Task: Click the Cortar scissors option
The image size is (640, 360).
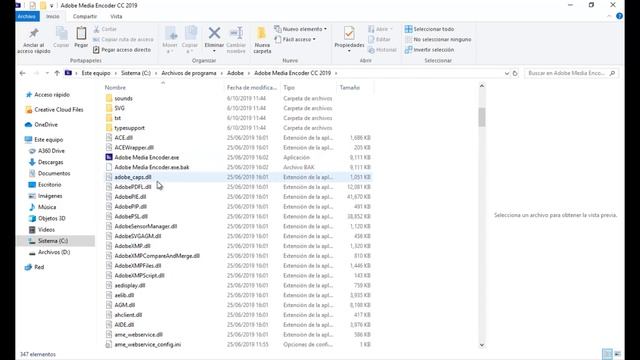Action: click(x=105, y=29)
